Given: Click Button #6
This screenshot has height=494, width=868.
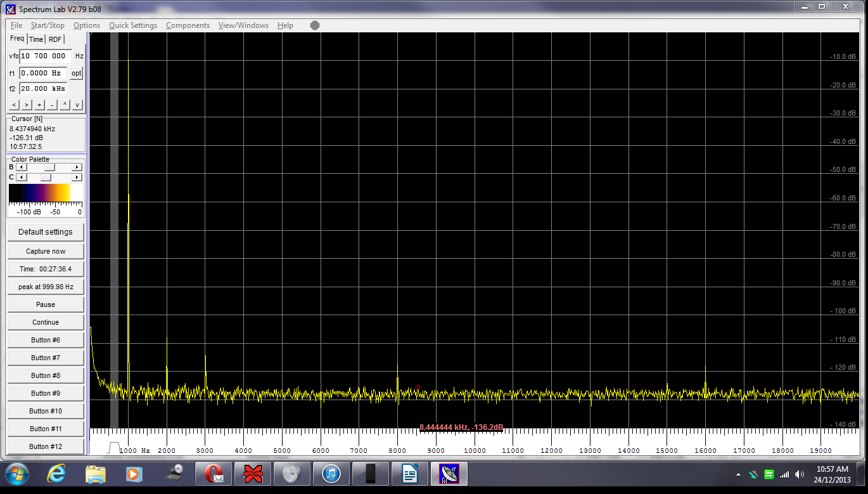Looking at the screenshot, I should (46, 340).
